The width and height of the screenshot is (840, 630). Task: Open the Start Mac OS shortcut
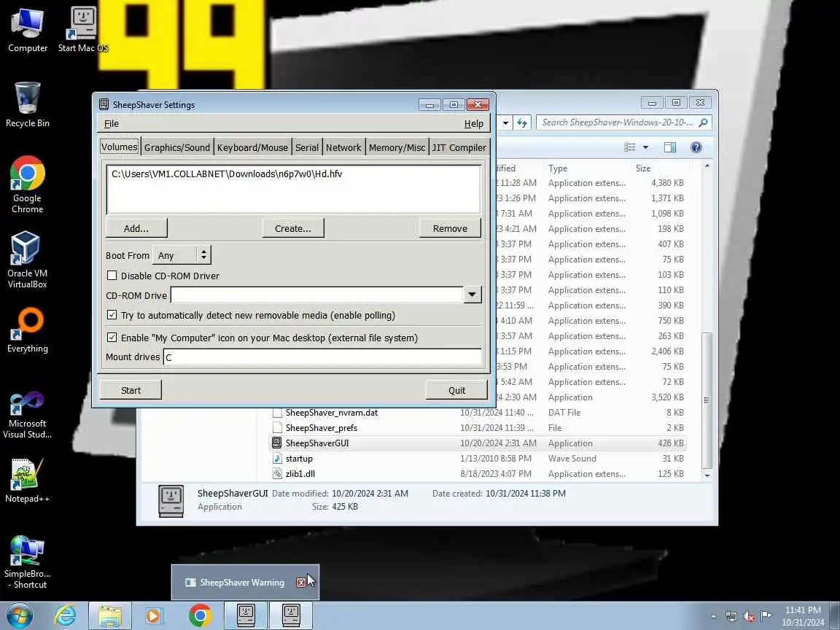coord(82,29)
